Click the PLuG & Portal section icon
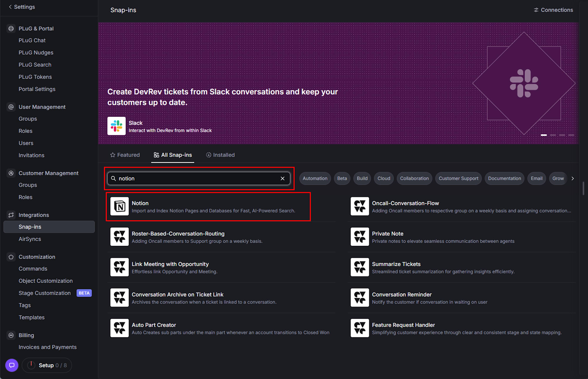Image resolution: width=588 pixels, height=379 pixels. tap(11, 28)
